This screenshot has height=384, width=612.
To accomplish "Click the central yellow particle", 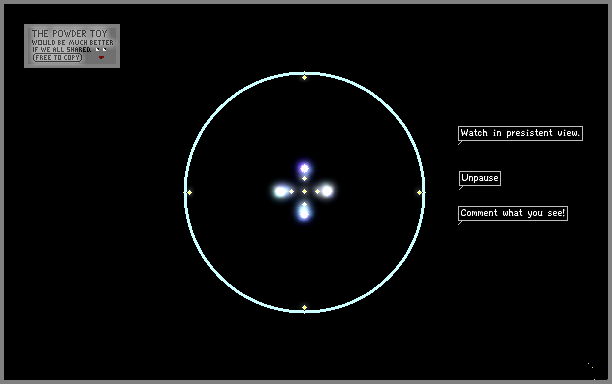I will click(304, 191).
